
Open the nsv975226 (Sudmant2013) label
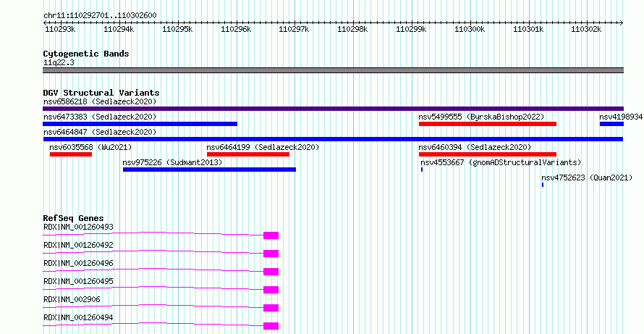172,162
